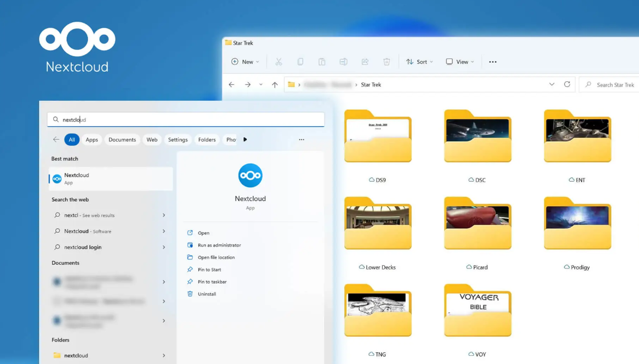Open the three-dot options in search panel
This screenshot has width=639, height=364.
(301, 139)
